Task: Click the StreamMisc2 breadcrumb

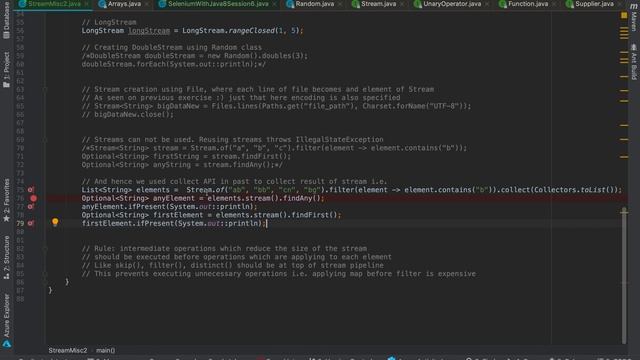Action: tap(68, 350)
